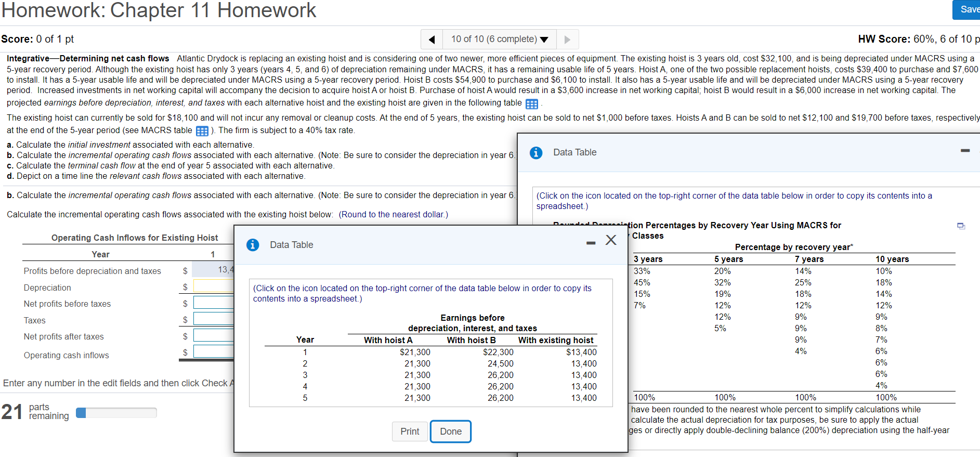Go to the next question arrow
Screen dimensions: 980x457
pyautogui.click(x=567, y=40)
